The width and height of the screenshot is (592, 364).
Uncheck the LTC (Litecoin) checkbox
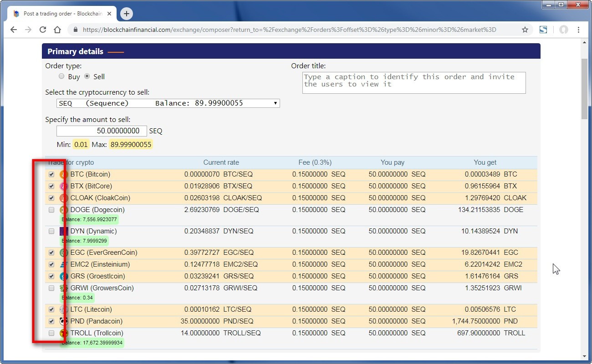(x=51, y=309)
